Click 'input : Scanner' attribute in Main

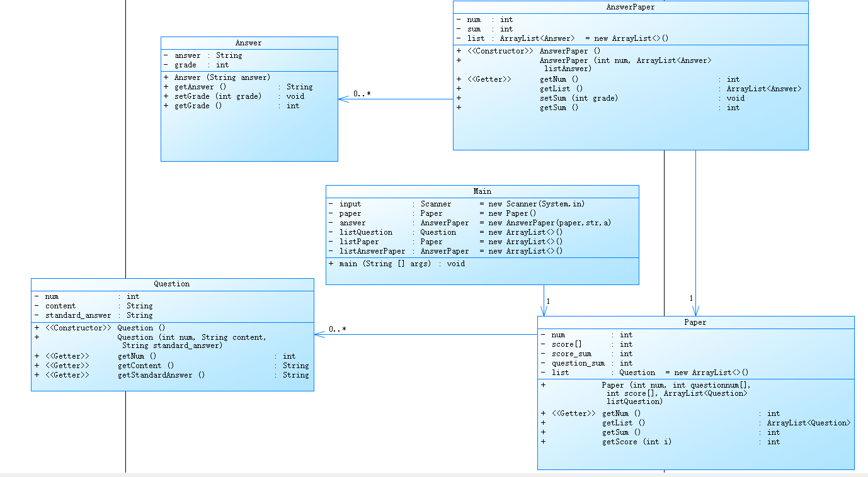tap(456, 204)
